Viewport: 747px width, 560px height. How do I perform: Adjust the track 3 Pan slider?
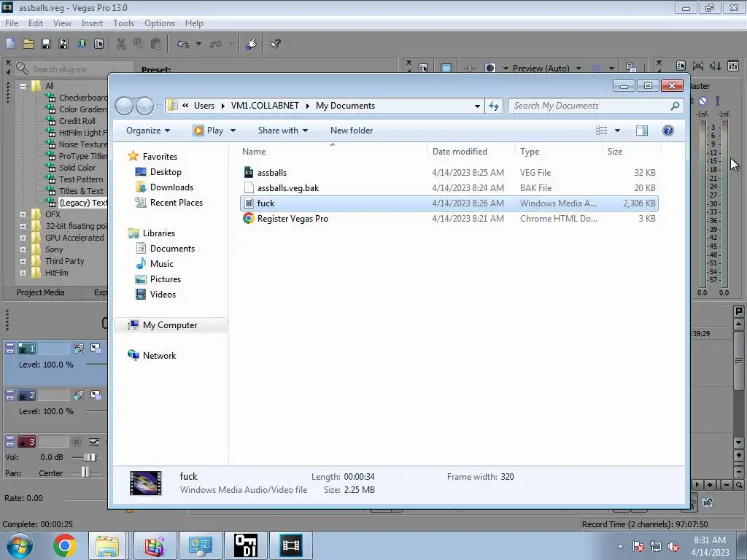(85, 472)
